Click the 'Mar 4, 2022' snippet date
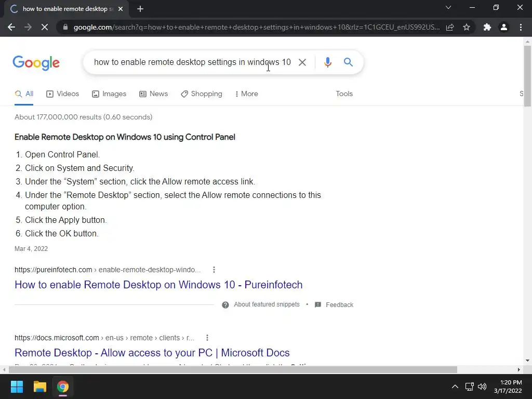Screen dimensions: 532x399 pyautogui.click(x=31, y=249)
